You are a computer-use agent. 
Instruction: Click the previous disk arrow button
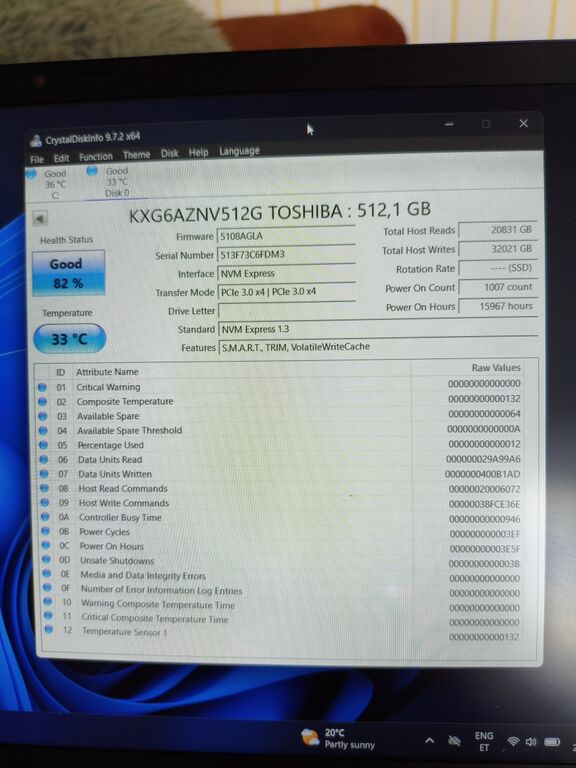(40, 218)
